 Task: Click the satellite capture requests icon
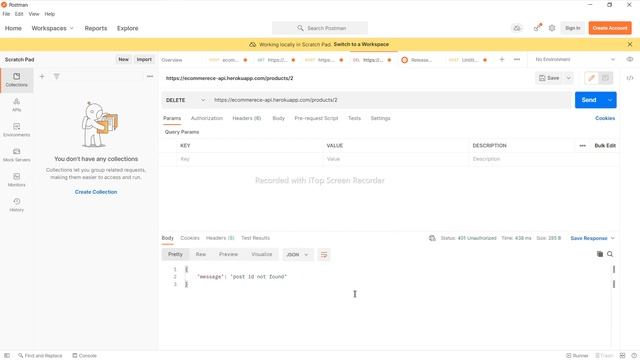[538, 28]
